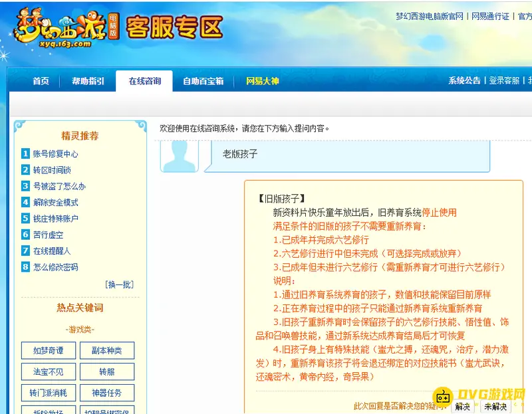Click the 老版孩子 question bubble
The image size is (532, 414).
[347, 156]
